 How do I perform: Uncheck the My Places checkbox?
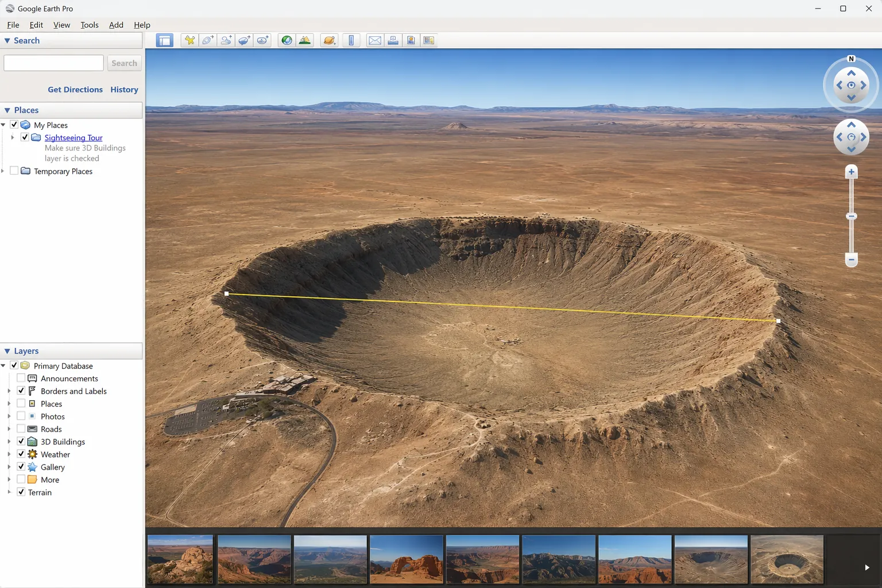pos(14,124)
